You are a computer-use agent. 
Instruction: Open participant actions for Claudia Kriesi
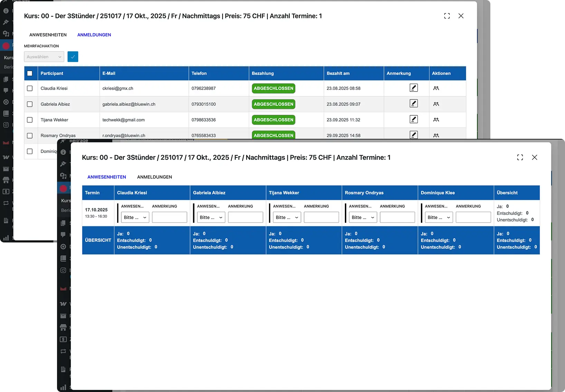point(436,88)
